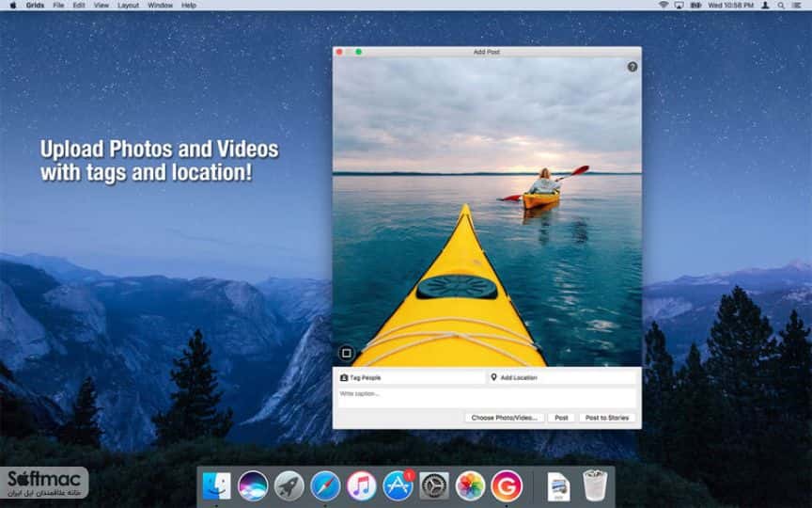Click the Tag People field
This screenshot has height=508, width=812.
tap(411, 377)
